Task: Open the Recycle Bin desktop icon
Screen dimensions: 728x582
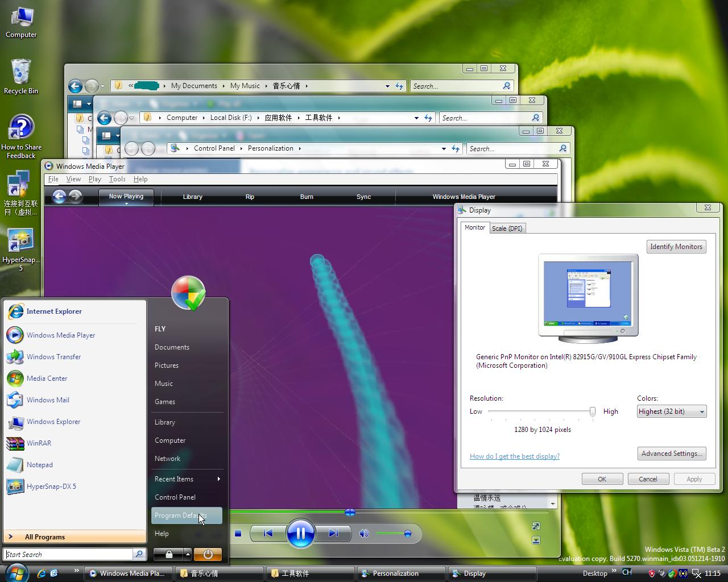Action: (21, 76)
